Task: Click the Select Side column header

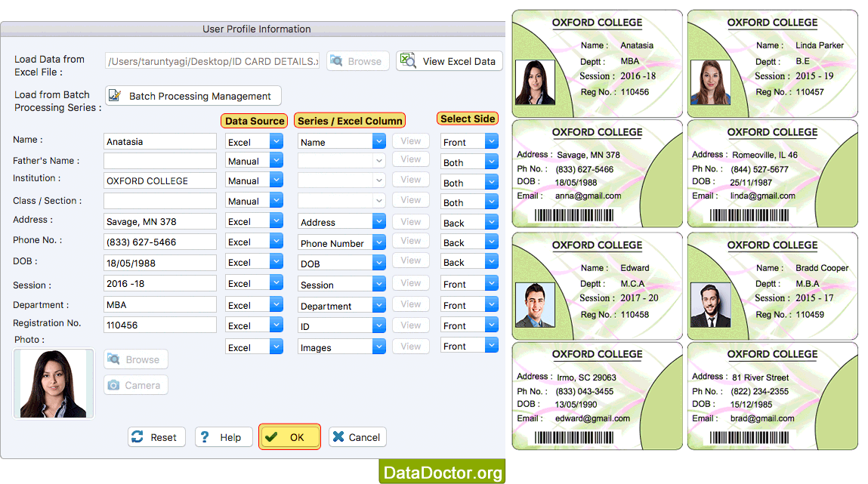Action: click(468, 119)
